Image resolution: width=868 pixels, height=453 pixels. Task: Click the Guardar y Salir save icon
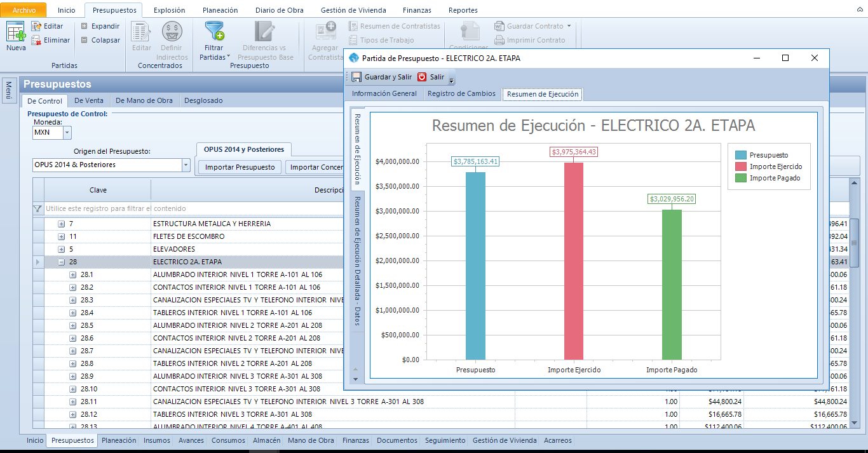click(x=356, y=77)
